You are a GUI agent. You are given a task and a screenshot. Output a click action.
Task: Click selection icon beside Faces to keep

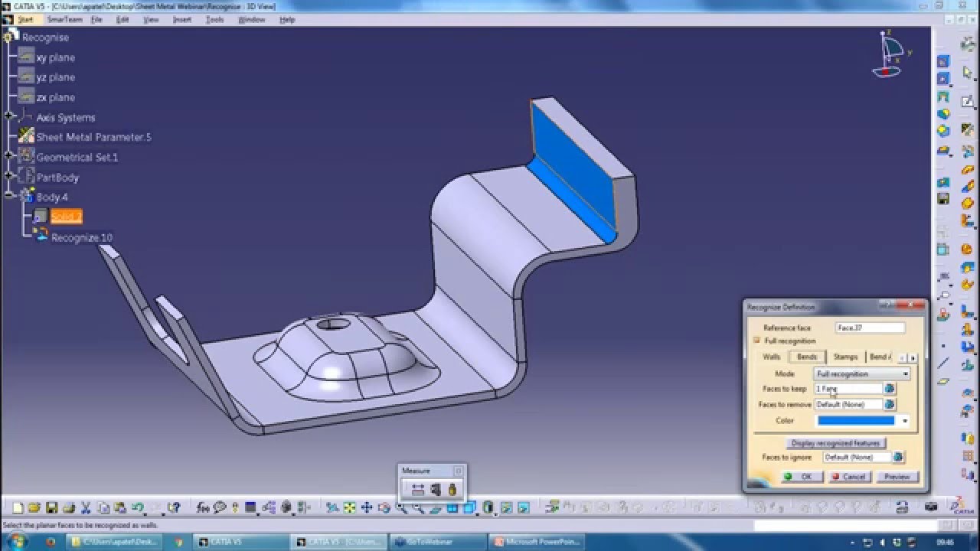(x=890, y=389)
